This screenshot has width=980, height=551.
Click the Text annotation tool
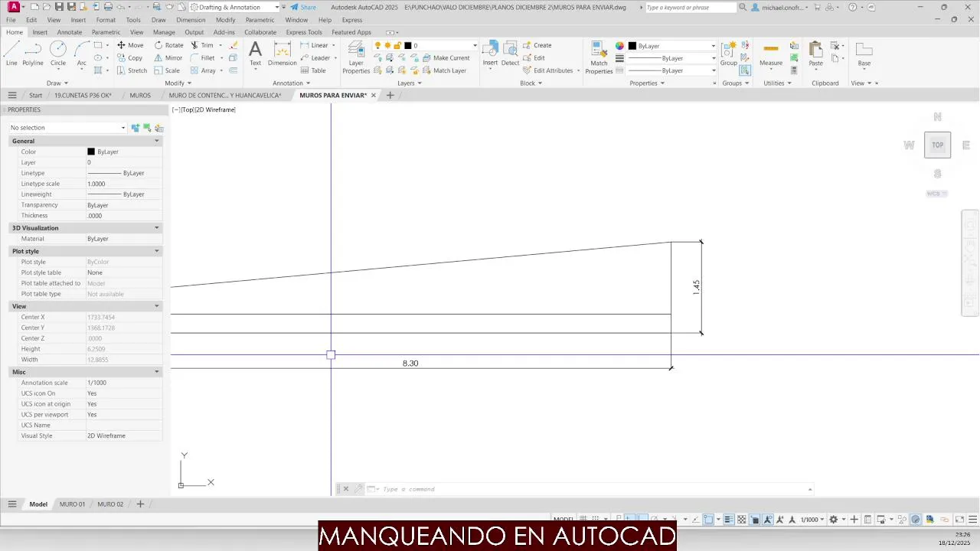pos(255,54)
